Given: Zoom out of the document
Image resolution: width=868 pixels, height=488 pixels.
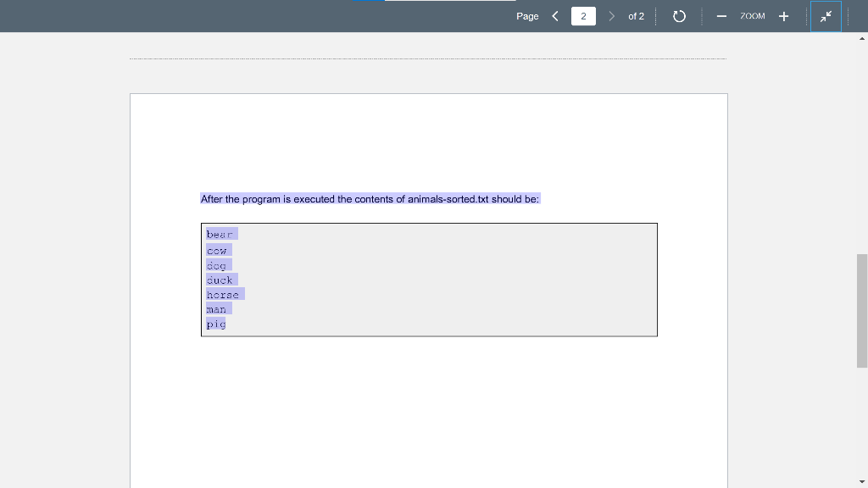Looking at the screenshot, I should (x=721, y=16).
